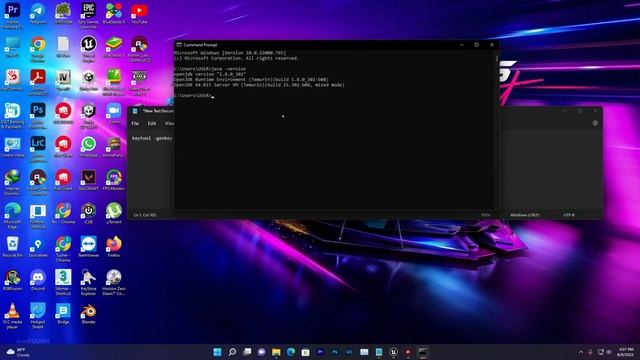Launch the Zoom desktop shortcut
The image size is (640, 360).
(114, 113)
